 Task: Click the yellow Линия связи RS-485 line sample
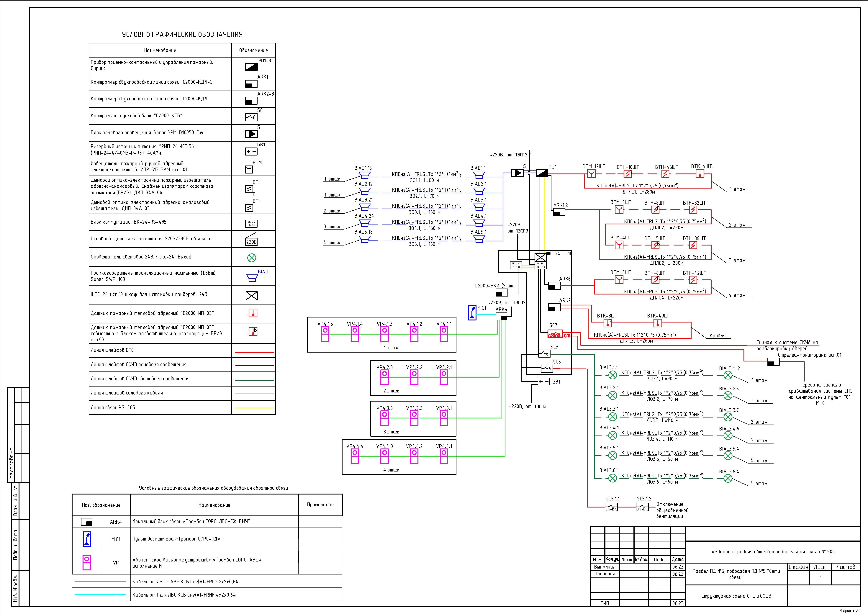click(x=254, y=408)
